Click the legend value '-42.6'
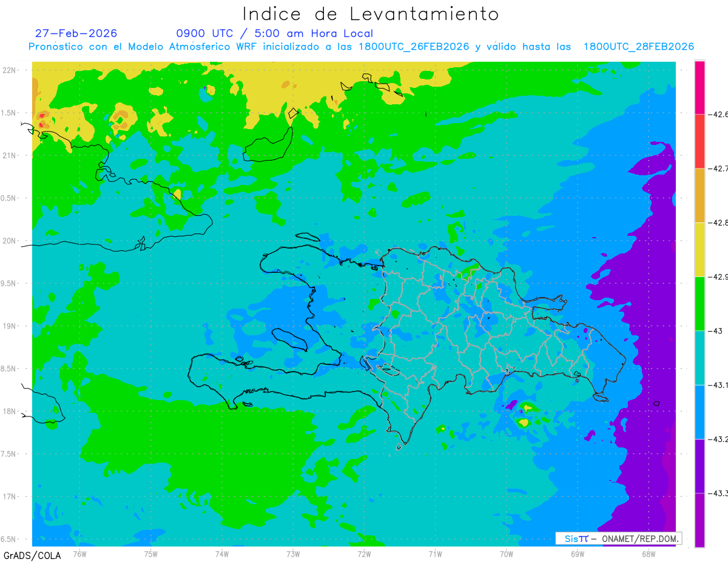This screenshot has height=562, width=728. (x=718, y=114)
